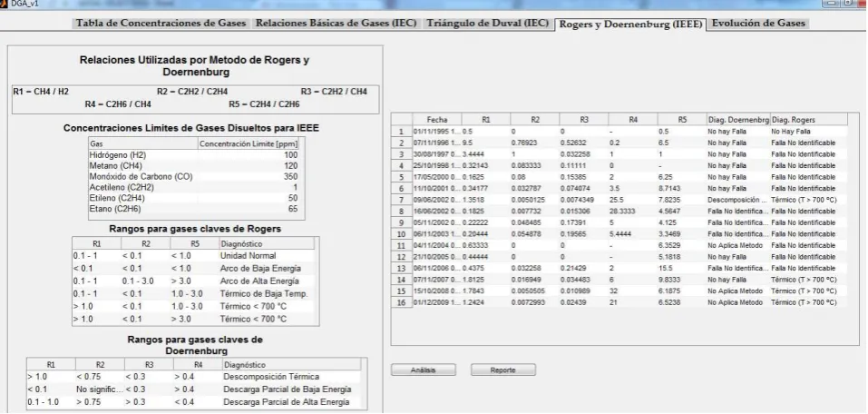
Task: Switch to Tabla de Concentraciones de Gases tab
Action: 162,24
